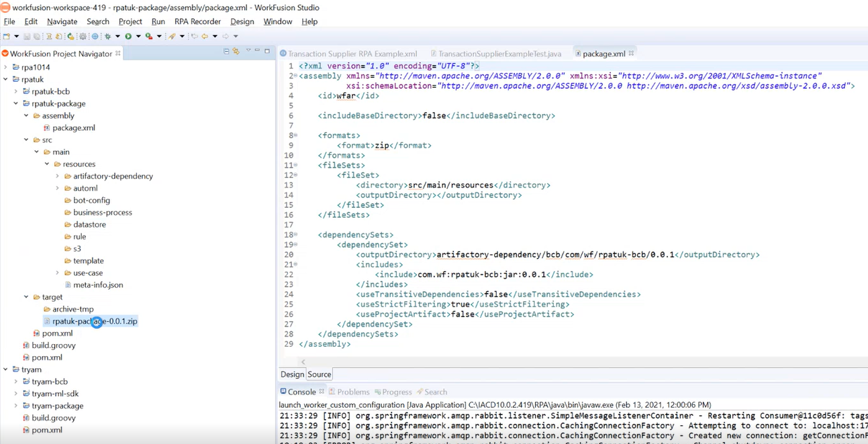Image resolution: width=868 pixels, height=444 pixels.
Task: Open the New wizard dropdown arrow
Action: pos(16,36)
